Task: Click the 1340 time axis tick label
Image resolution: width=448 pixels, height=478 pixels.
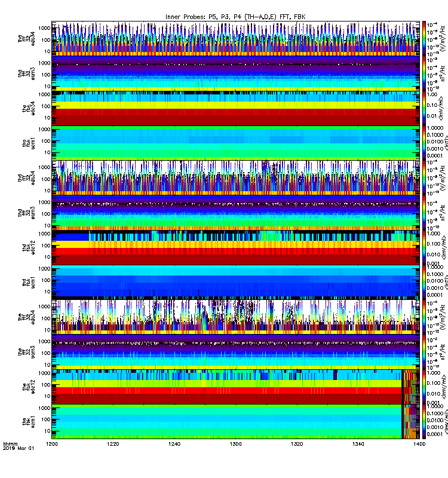Action: (x=358, y=444)
